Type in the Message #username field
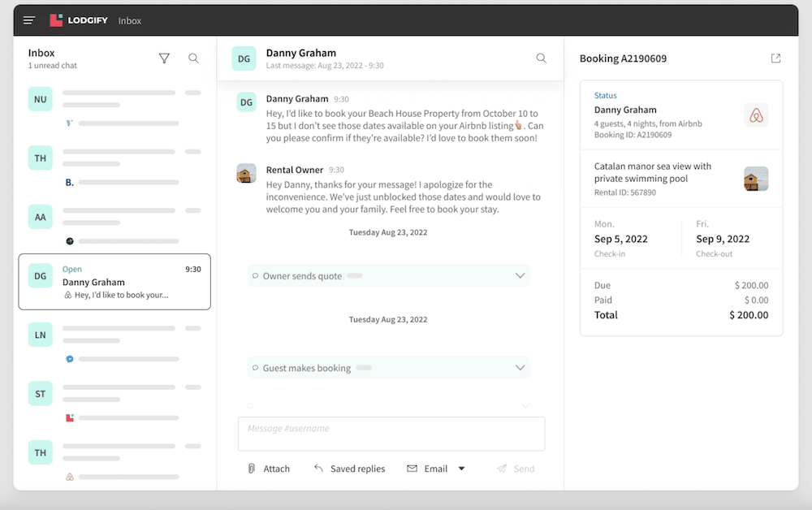This screenshot has height=510, width=812. click(391, 434)
